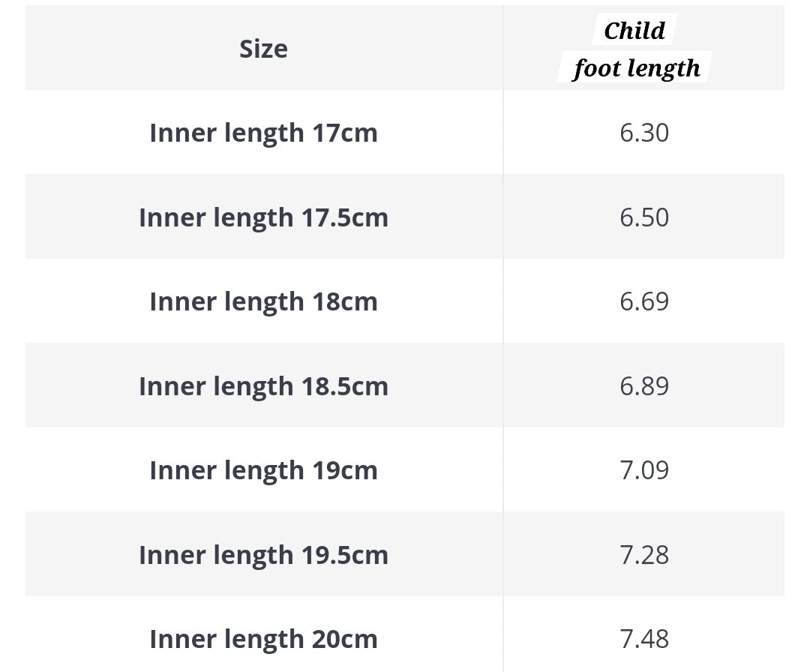Click the 6.50 foot length value

point(644,217)
